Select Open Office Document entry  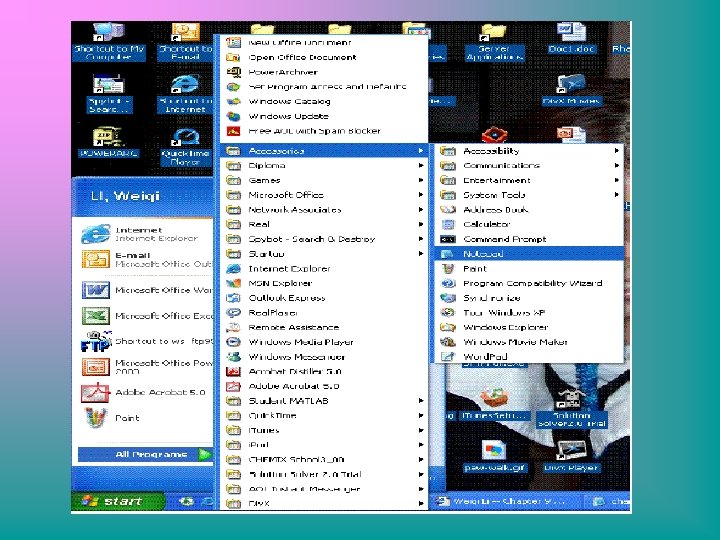tap(324, 57)
